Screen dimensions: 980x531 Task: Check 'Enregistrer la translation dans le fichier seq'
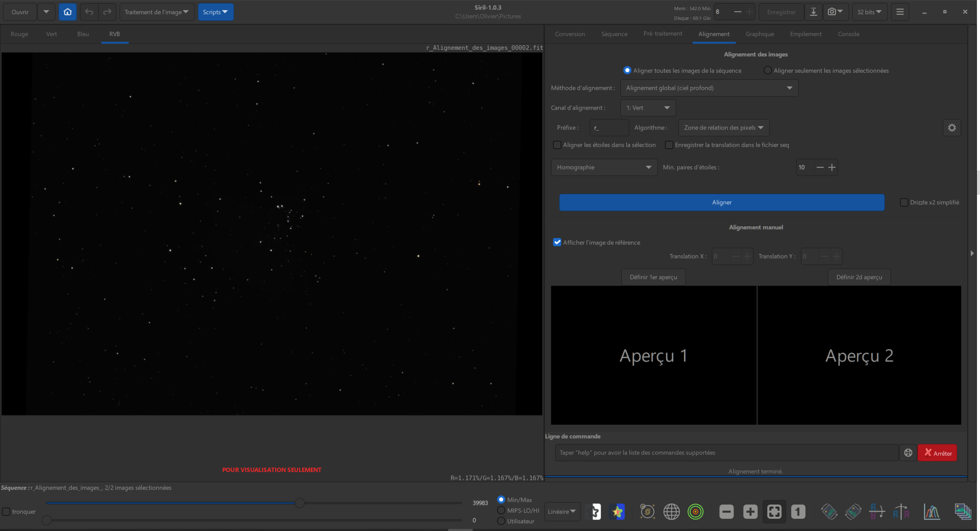[x=727, y=145]
